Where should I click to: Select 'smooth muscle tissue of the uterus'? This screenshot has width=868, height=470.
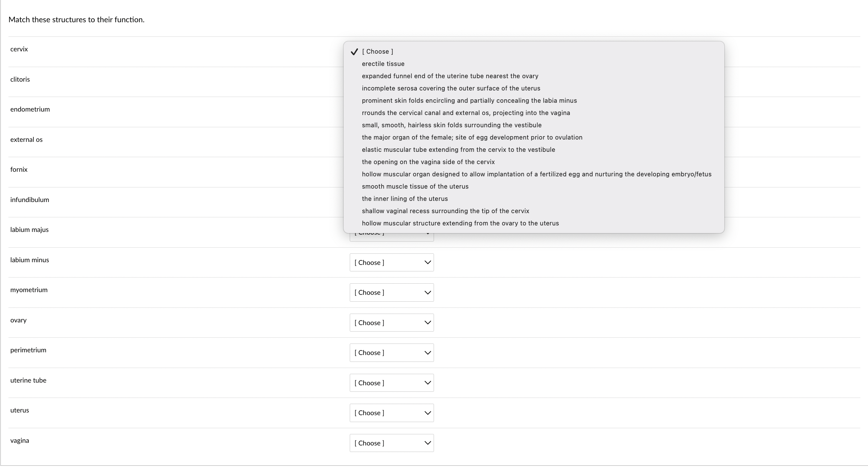415,186
